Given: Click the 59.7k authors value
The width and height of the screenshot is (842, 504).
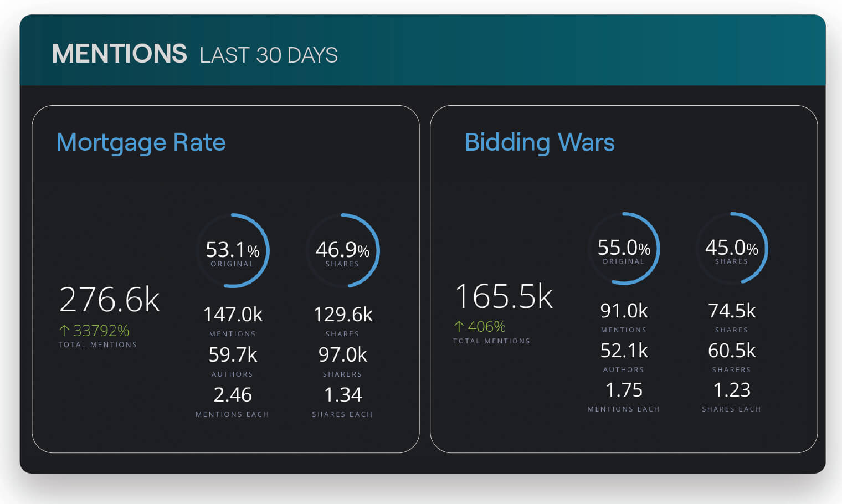Looking at the screenshot, I should tap(233, 354).
